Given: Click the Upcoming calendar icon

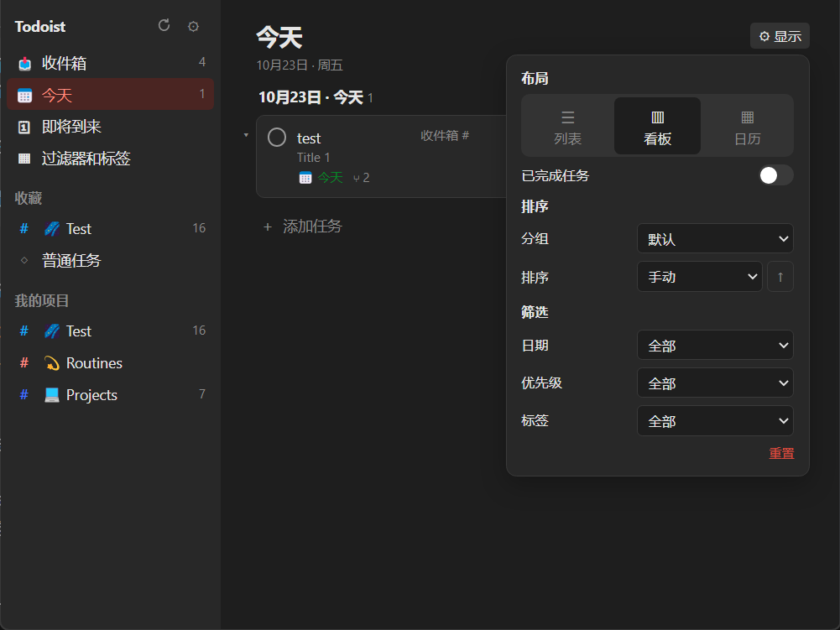Looking at the screenshot, I should 24,127.
